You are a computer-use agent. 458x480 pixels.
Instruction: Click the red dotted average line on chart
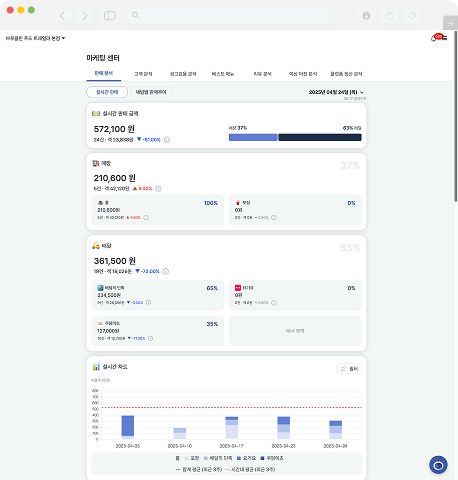[x=232, y=407]
